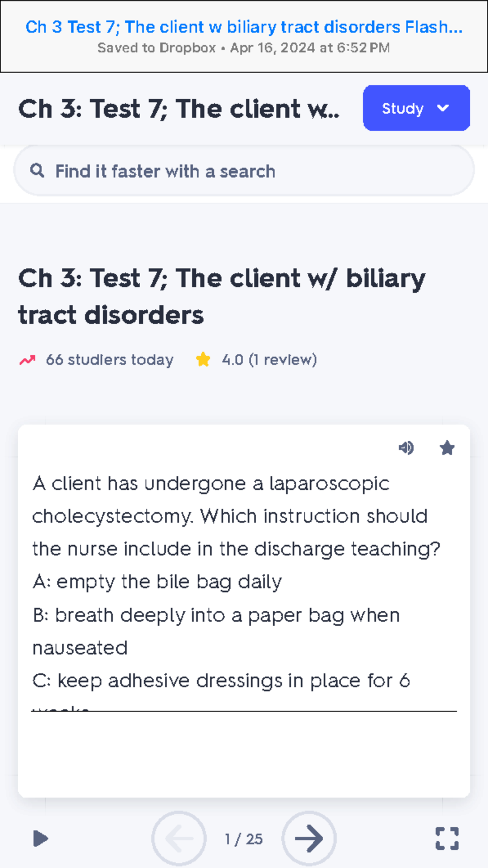Go back to the previous flashcard
Image resolution: width=488 pixels, height=868 pixels.
pyautogui.click(x=179, y=838)
